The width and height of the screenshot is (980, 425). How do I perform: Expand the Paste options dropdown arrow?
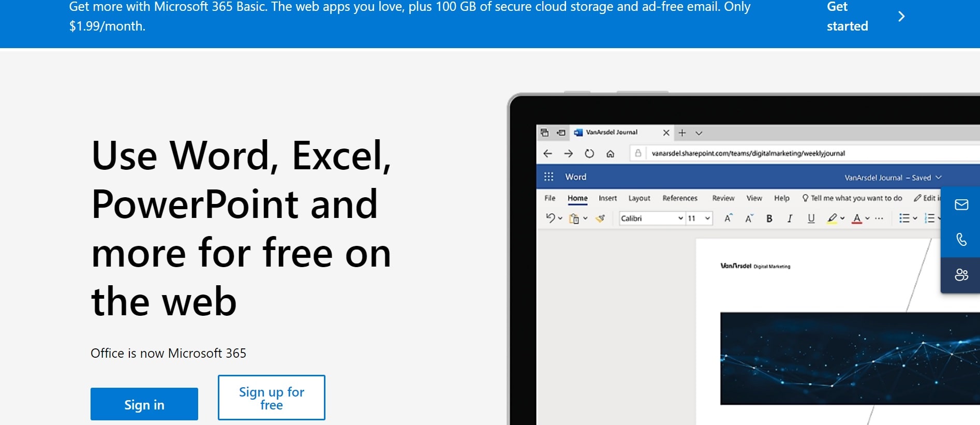585,218
